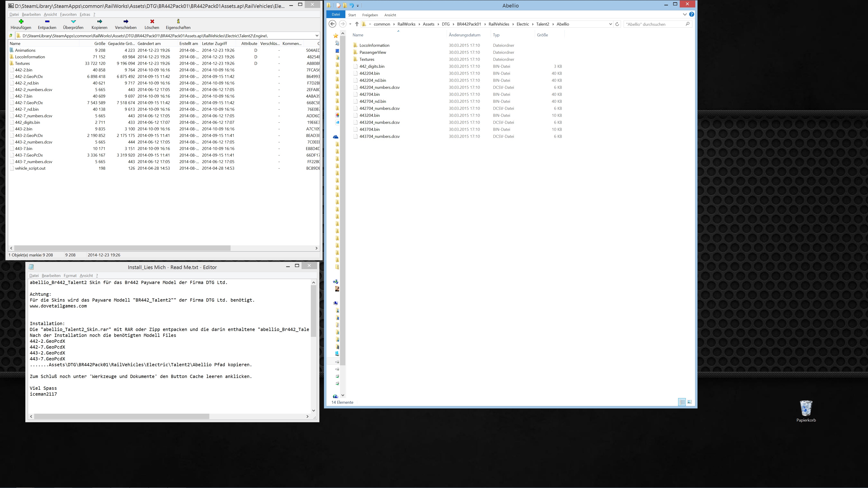Click the Kopieren copy icon

coord(99,21)
